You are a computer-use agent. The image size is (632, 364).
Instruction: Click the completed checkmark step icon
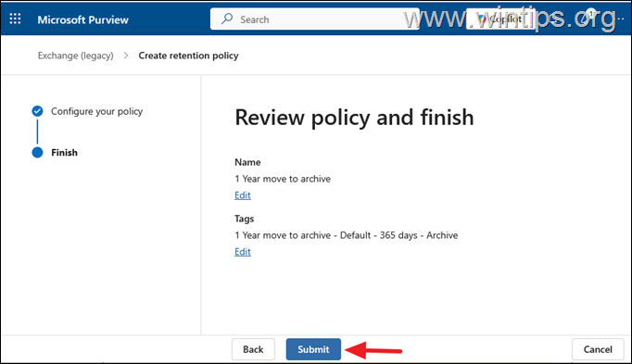(x=37, y=111)
